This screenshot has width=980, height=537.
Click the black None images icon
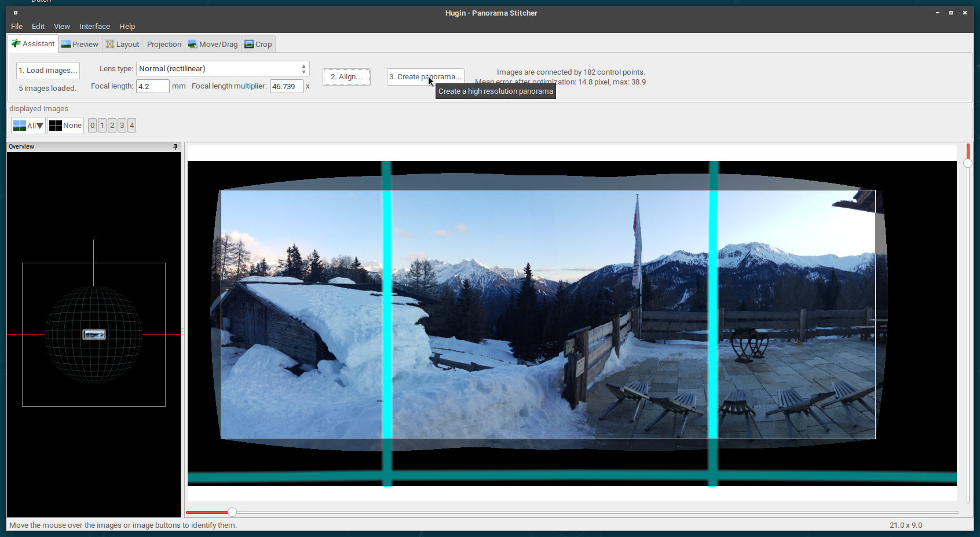(x=56, y=126)
